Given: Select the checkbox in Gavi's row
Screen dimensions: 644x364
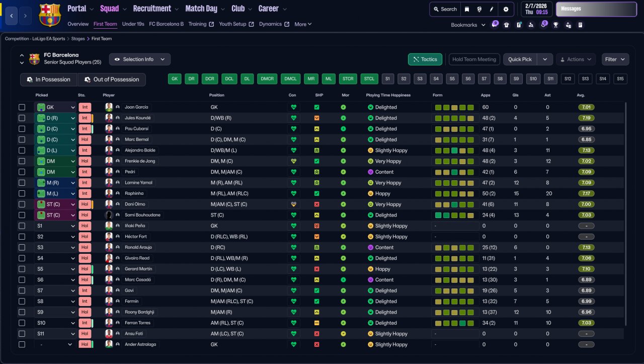Looking at the screenshot, I should click(x=22, y=290).
